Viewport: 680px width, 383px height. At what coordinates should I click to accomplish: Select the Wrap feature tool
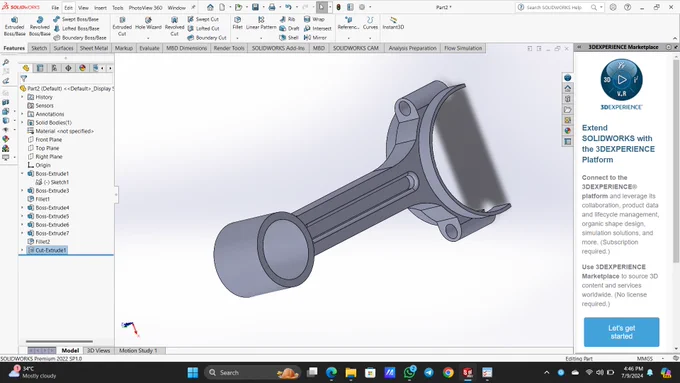tap(314, 19)
